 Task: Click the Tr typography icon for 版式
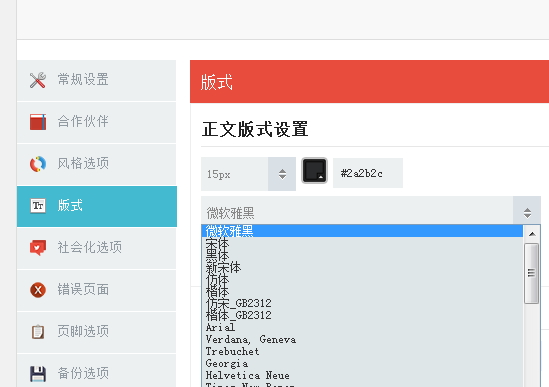(x=38, y=206)
